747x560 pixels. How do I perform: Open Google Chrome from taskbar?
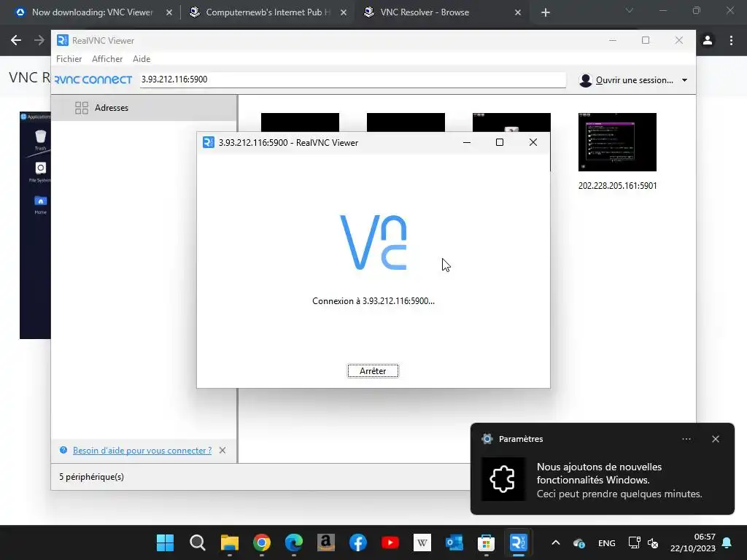point(262,542)
